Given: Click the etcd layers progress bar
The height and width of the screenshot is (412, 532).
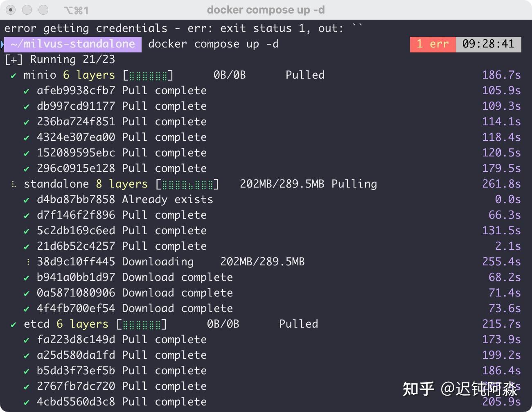Looking at the screenshot, I should point(142,324).
